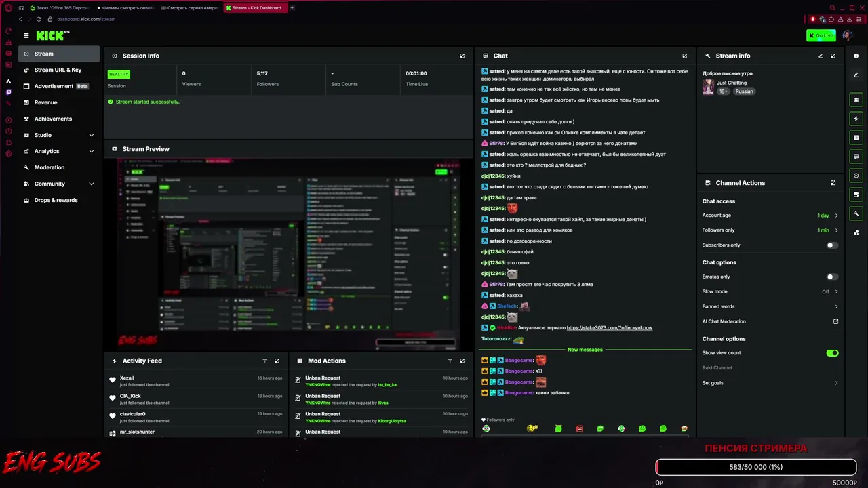
Task: Open Slow mode options chevron
Action: pos(836,291)
